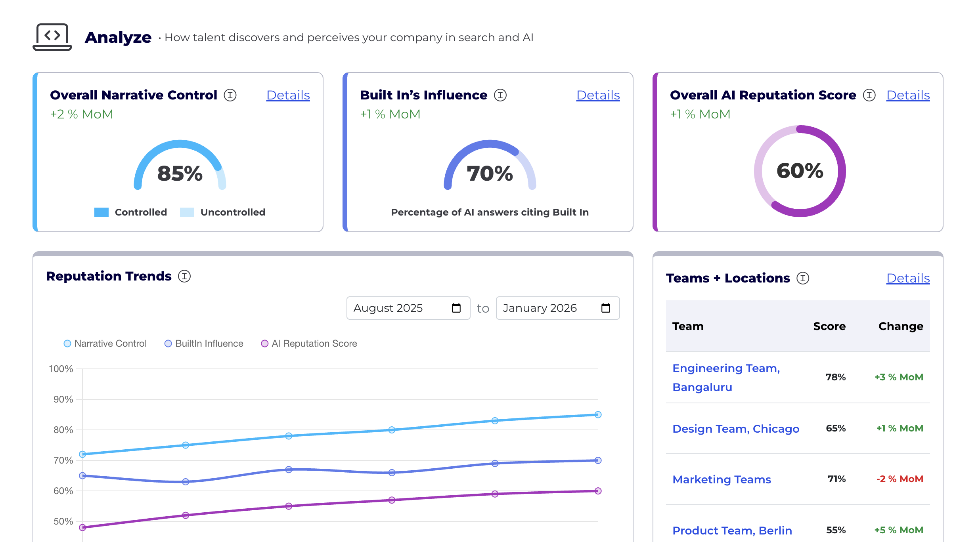Viewport: 980px width, 542px height.
Task: Open info icon beside Teams + Locations
Action: pos(803,278)
